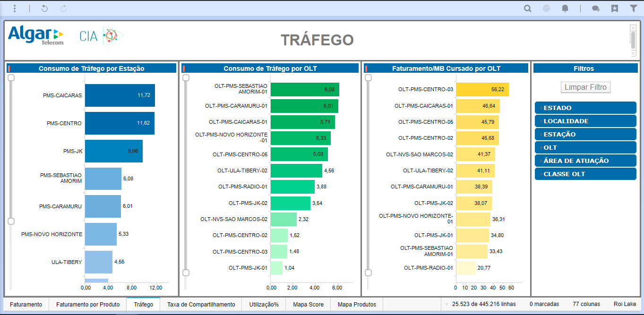
Task: Select the PMS-CAICARAS bar in station chart
Action: tap(120, 95)
